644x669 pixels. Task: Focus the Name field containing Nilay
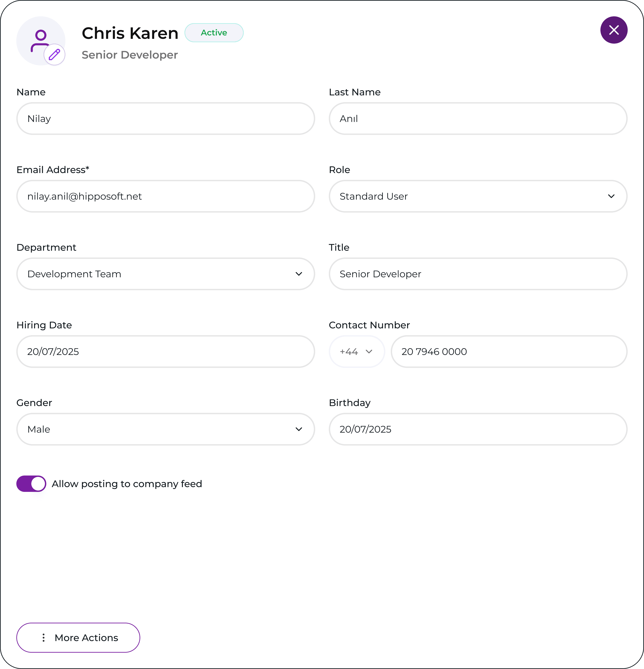pyautogui.click(x=165, y=119)
